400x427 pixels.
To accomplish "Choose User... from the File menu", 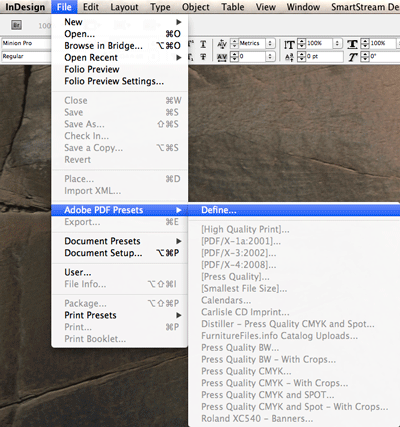I will [120, 272].
